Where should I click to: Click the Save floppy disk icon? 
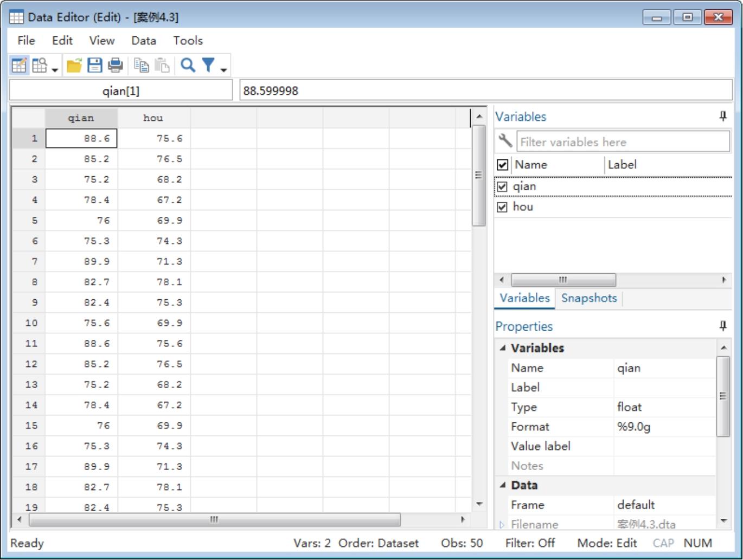[x=94, y=66]
